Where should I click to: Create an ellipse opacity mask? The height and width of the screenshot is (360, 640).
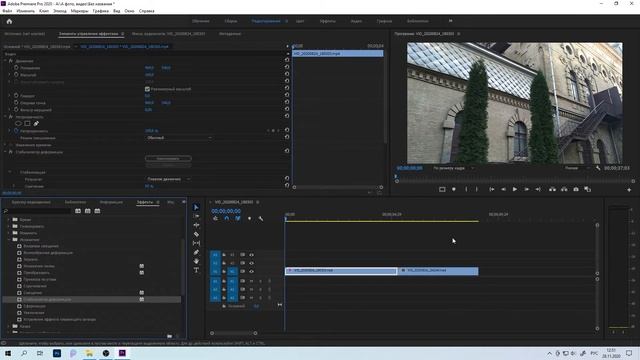[18, 124]
